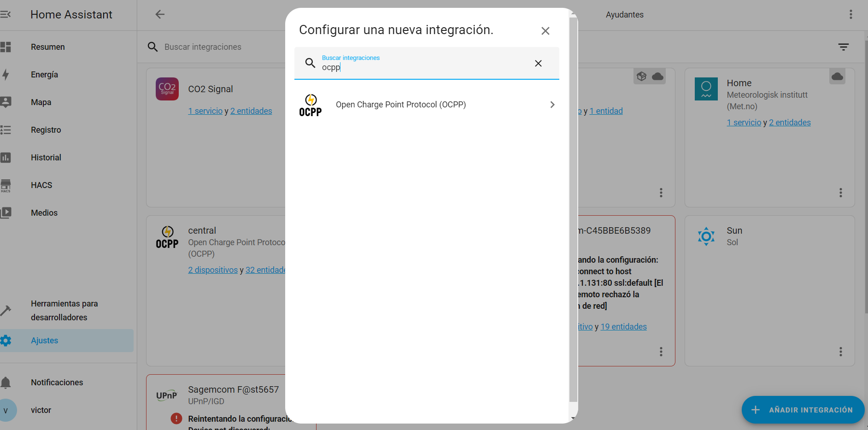Open the filter icon on integrations page
The image size is (868, 430).
[x=844, y=47]
